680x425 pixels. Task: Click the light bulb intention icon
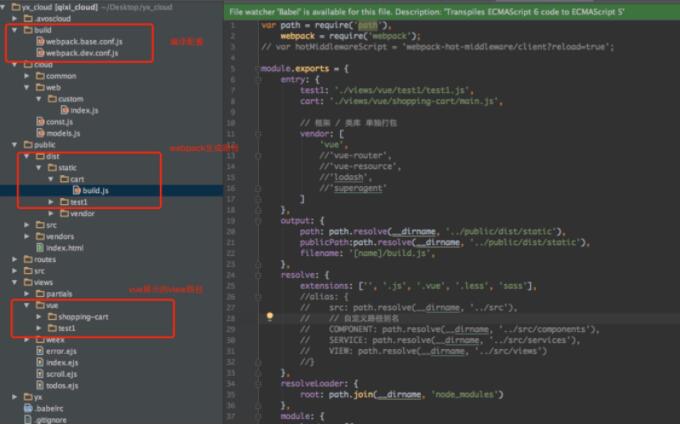(270, 317)
